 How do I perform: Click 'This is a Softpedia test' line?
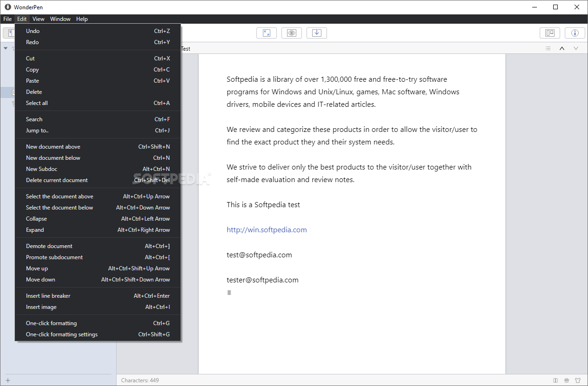click(x=263, y=204)
